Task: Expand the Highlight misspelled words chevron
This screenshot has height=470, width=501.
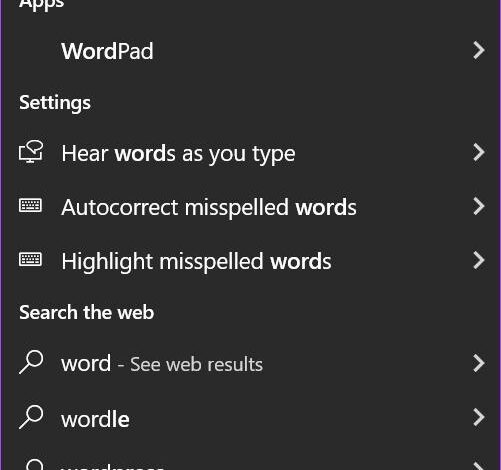Action: (479, 260)
